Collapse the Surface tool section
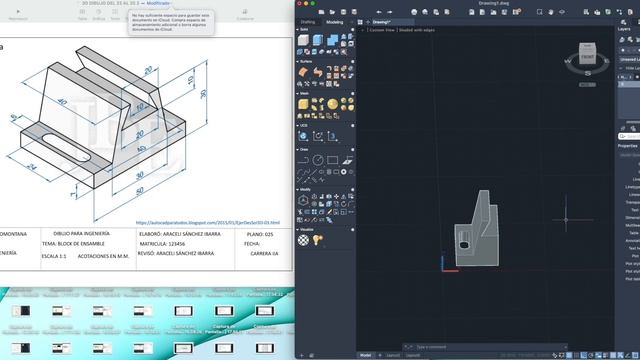Image resolution: width=640 pixels, height=360 pixels. click(x=297, y=61)
